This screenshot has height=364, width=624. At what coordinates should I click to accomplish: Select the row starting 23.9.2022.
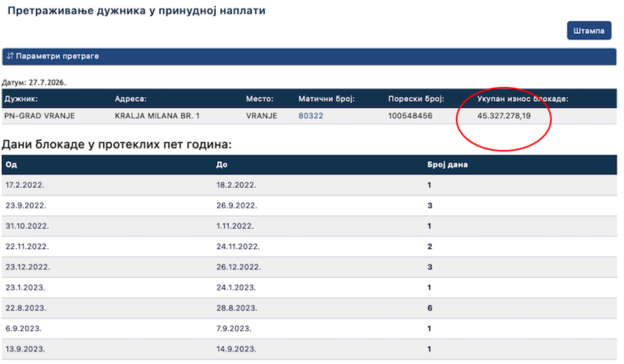[309, 205]
